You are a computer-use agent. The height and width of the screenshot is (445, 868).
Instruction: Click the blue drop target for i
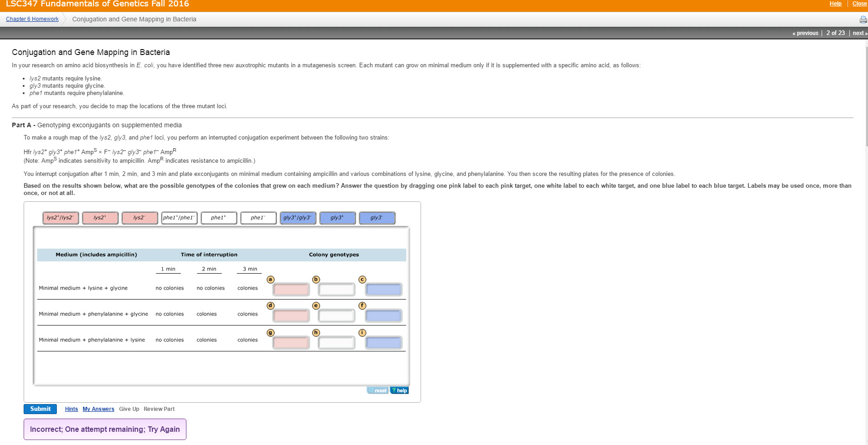click(x=383, y=342)
